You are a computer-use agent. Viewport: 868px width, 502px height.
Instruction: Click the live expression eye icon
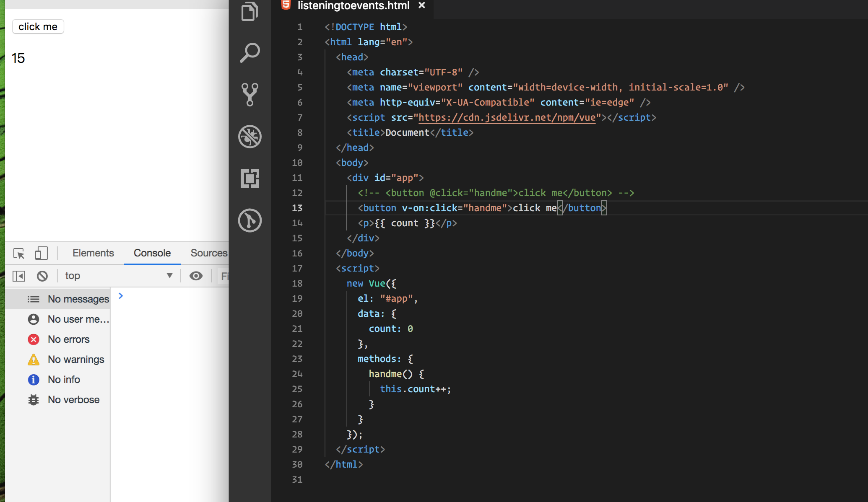click(196, 276)
